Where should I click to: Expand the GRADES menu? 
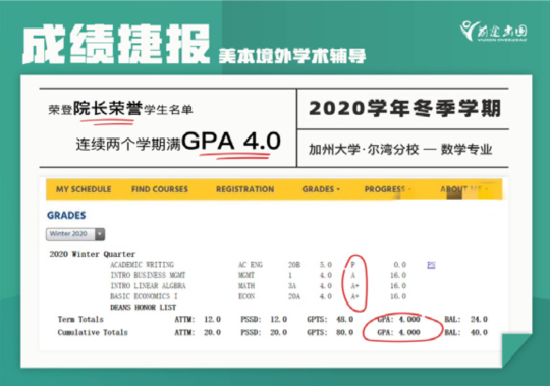click(x=321, y=189)
